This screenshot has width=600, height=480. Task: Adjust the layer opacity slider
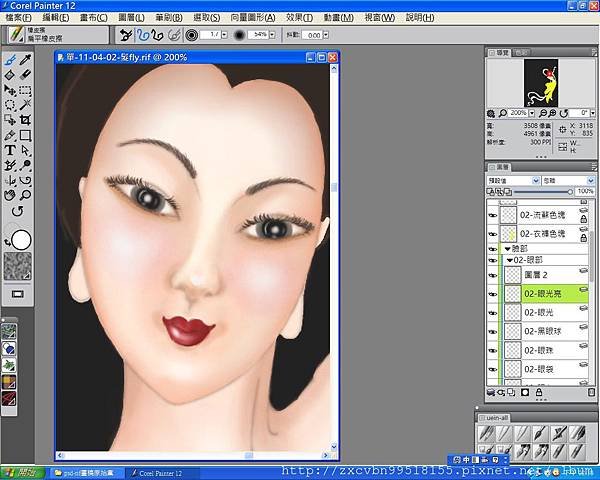(x=542, y=191)
